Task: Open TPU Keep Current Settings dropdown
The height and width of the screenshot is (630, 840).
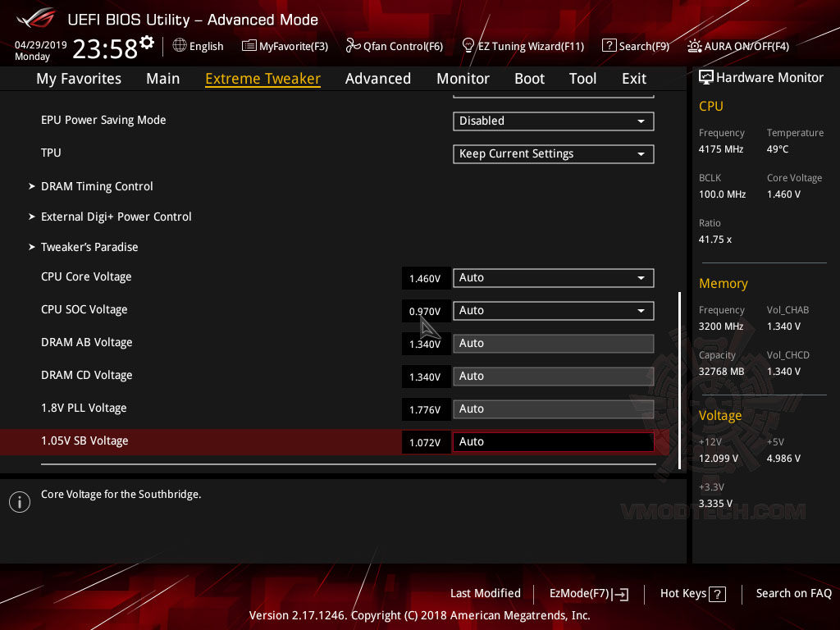Action: click(554, 153)
